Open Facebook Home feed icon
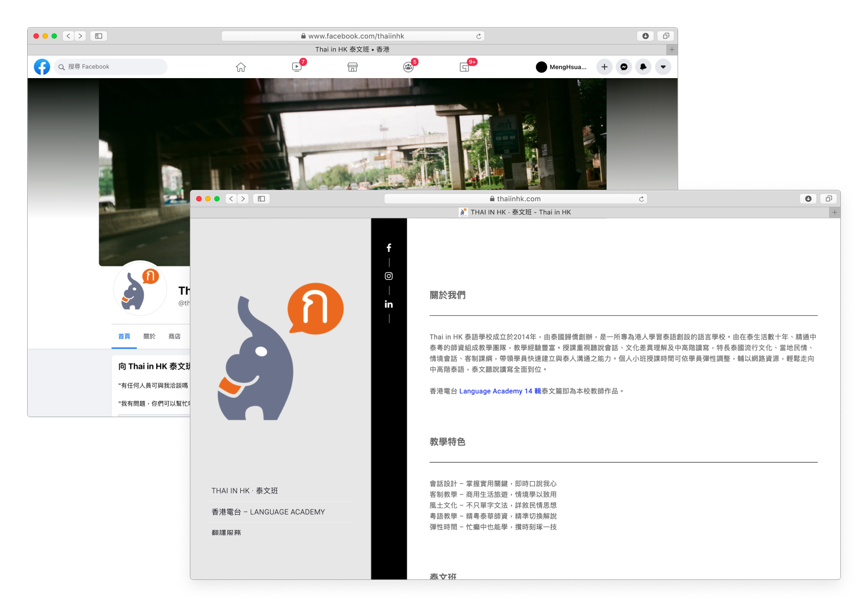 (241, 67)
